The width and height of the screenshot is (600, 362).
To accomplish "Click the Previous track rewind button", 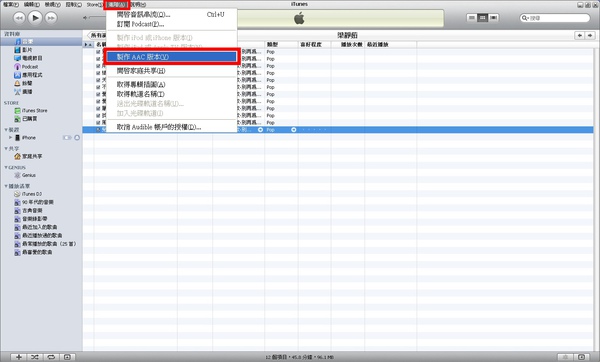I will [x=19, y=18].
